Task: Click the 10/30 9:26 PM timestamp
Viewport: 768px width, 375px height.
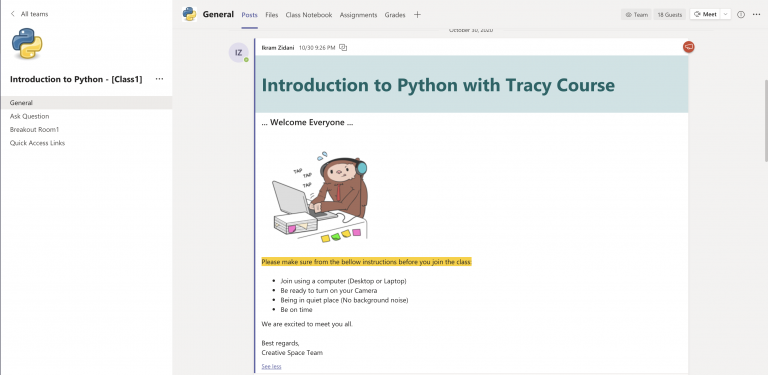Action: tap(317, 47)
